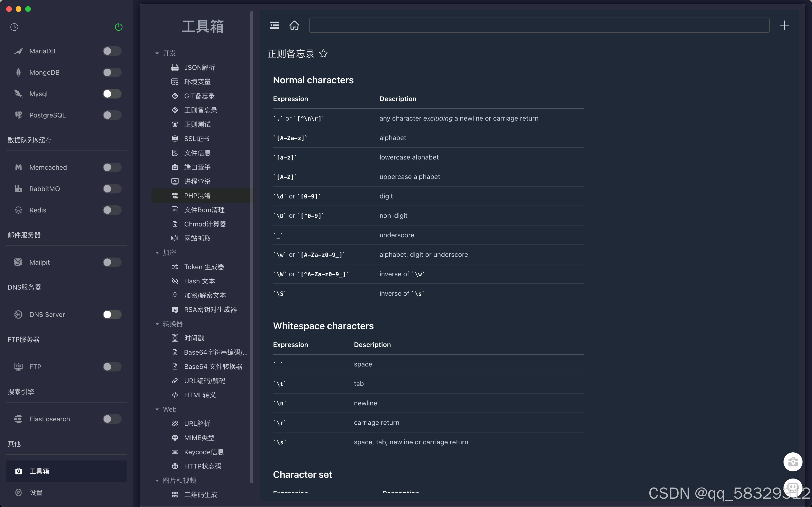
Task: Turn off the DNS Server switch
Action: pos(112,315)
